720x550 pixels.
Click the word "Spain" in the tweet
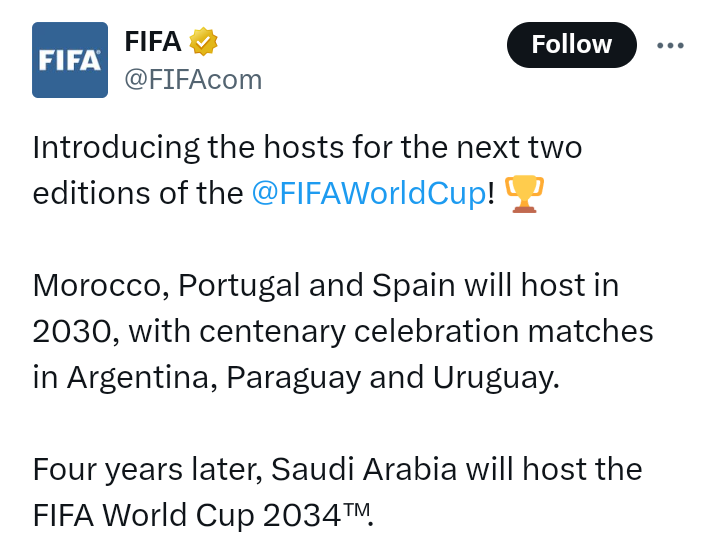(x=414, y=285)
